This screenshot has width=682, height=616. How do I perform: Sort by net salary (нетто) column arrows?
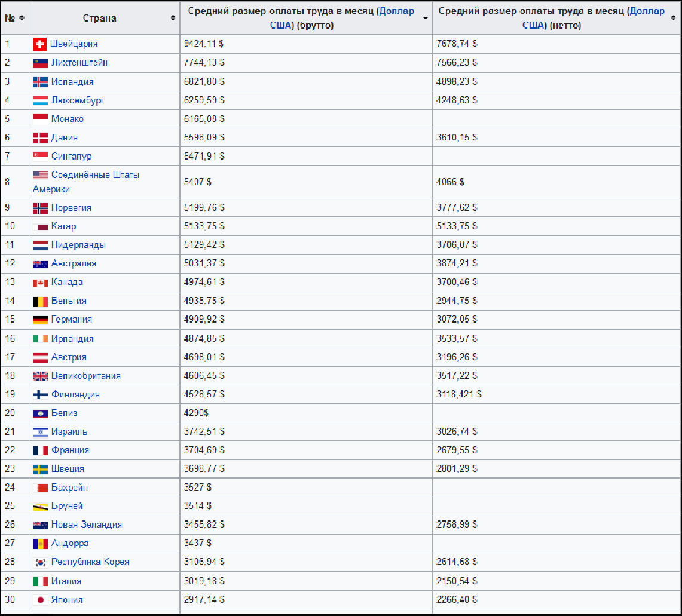675,18
